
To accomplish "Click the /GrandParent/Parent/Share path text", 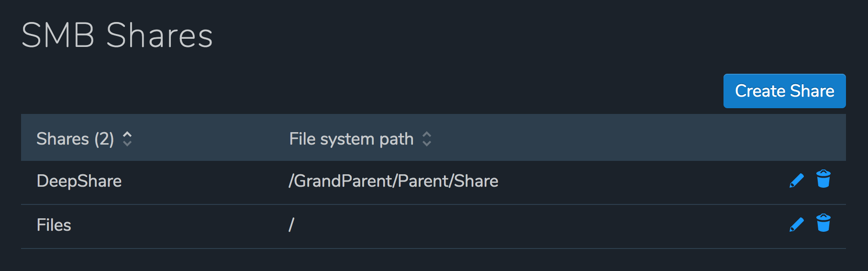I will coord(393,181).
